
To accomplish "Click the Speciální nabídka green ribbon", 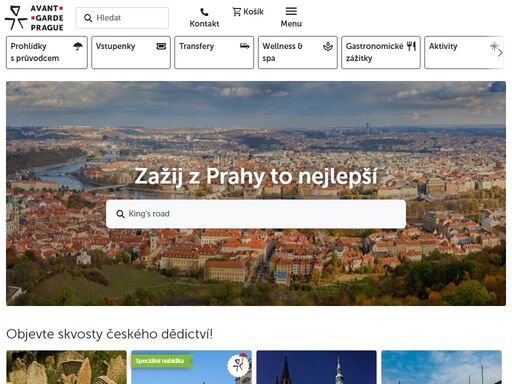I will 162,361.
